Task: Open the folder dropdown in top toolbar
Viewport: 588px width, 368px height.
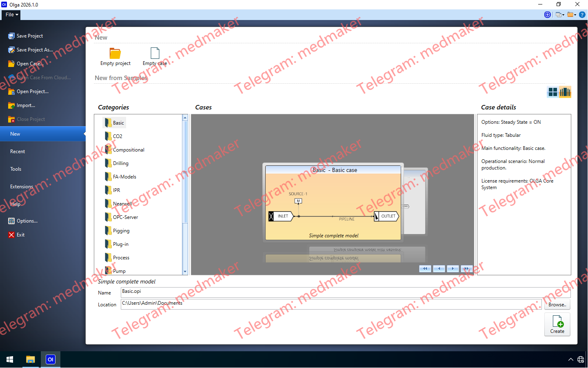Action: (x=572, y=15)
